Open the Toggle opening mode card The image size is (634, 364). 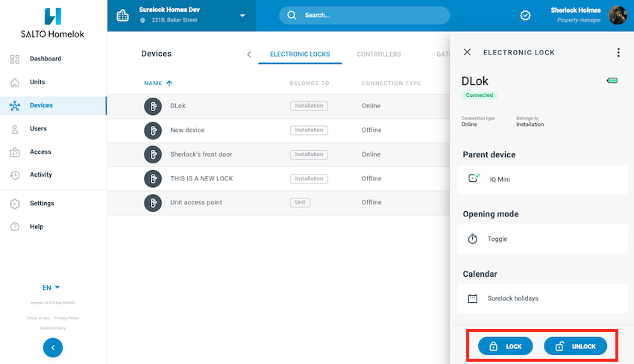click(542, 239)
